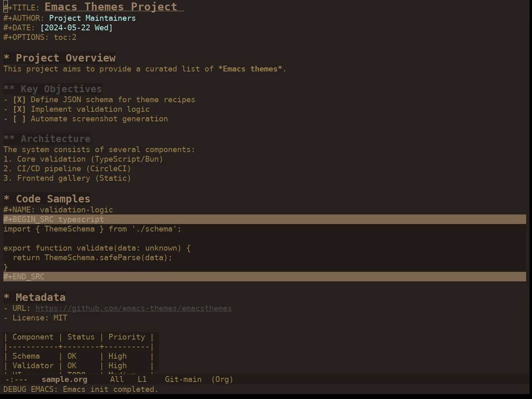This screenshot has width=532, height=399.
Task: Click the Emacs Themes Project title text
Action: pyautogui.click(x=111, y=7)
